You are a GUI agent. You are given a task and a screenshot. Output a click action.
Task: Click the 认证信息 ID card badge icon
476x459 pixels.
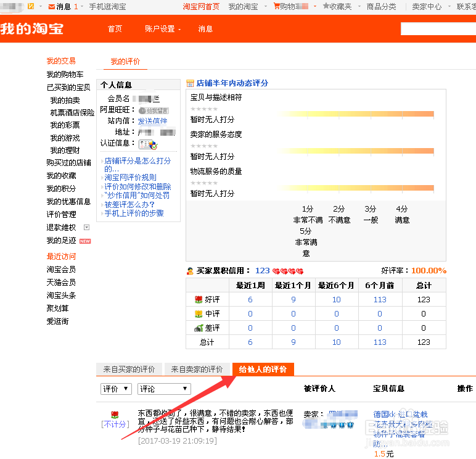[148, 144]
